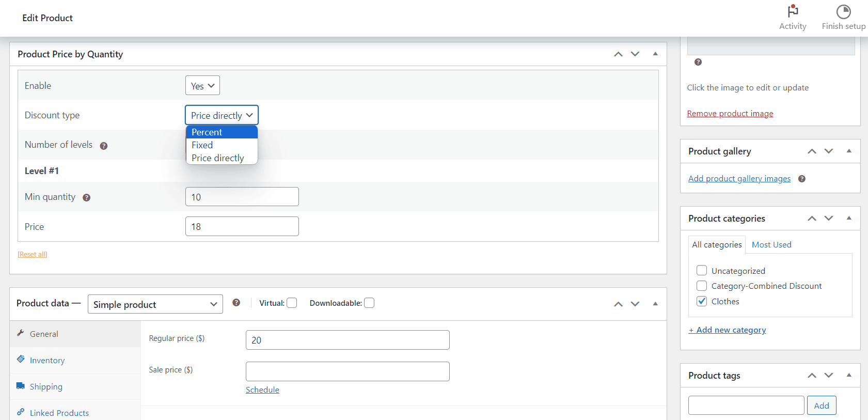Show help tooltip for Number of levels
Image resolution: width=868 pixels, height=420 pixels.
104,146
